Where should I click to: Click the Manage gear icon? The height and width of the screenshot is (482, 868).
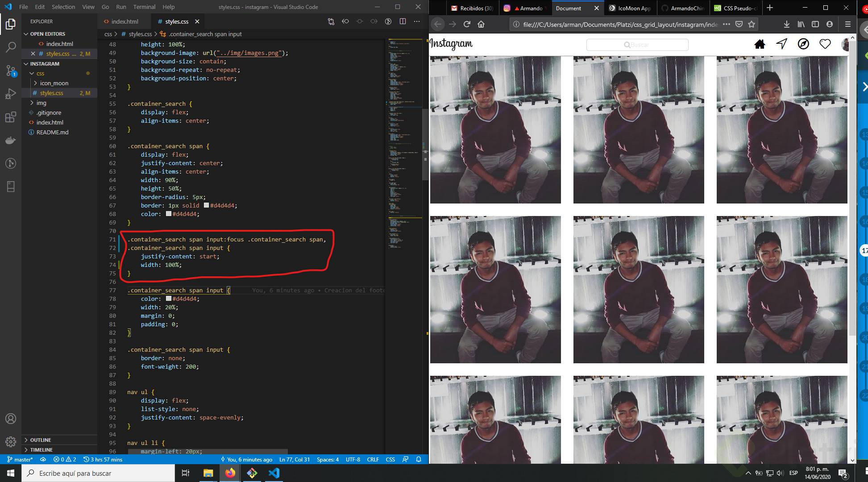click(11, 441)
